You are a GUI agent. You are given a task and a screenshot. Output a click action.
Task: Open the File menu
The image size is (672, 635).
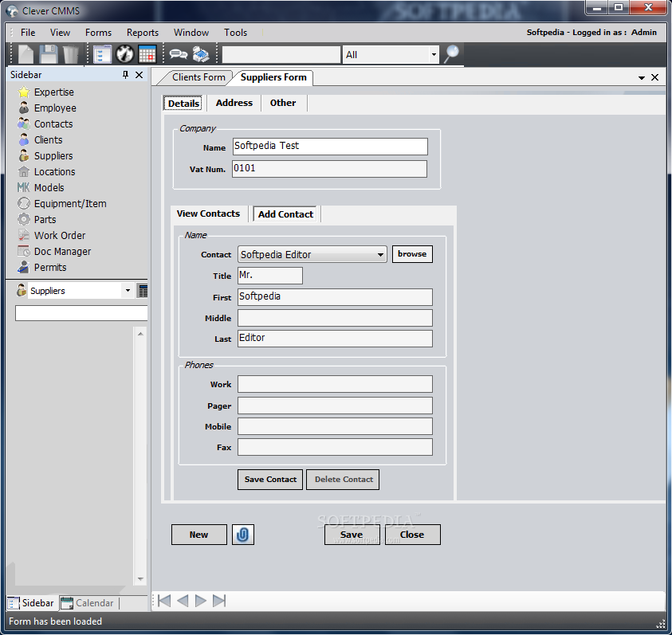(x=28, y=33)
